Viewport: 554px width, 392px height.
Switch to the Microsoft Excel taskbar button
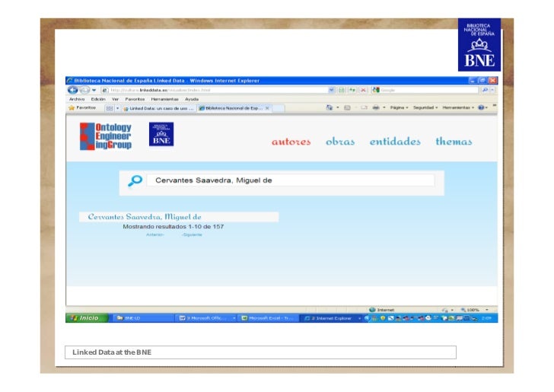(x=268, y=318)
